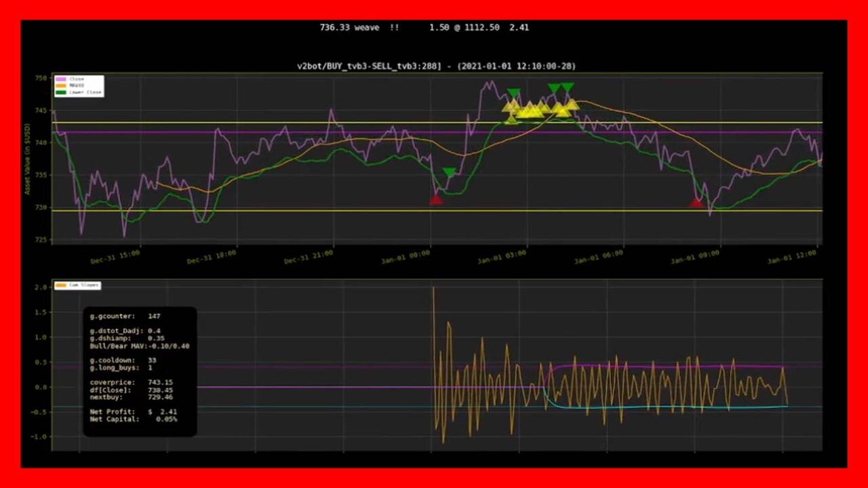868x488 pixels.
Task: Click the -1.0 tick on slopes chart axis
Action: point(40,436)
